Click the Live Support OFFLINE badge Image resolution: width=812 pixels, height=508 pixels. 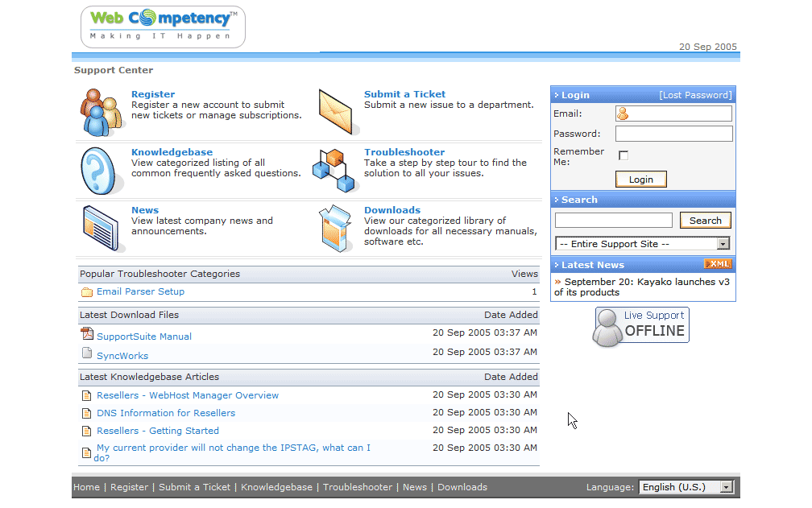tap(641, 326)
